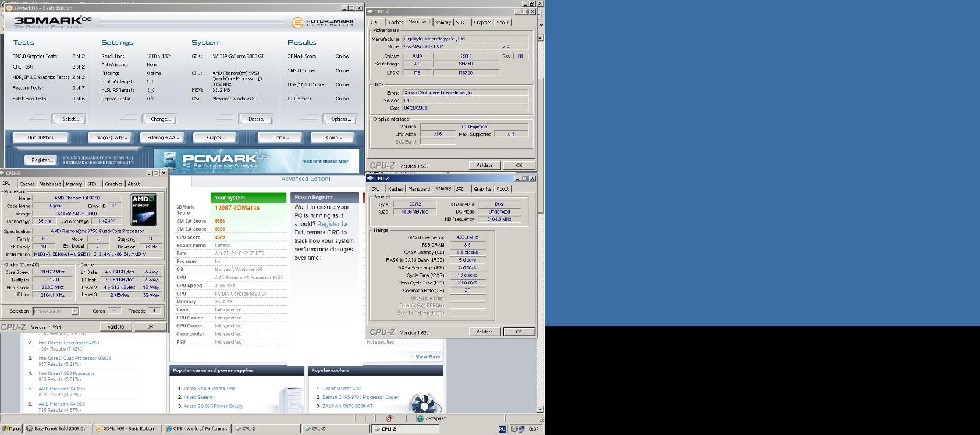Switch to the Memory tab in the top-right CPU-Z window
The image size is (980, 435).
[442, 23]
